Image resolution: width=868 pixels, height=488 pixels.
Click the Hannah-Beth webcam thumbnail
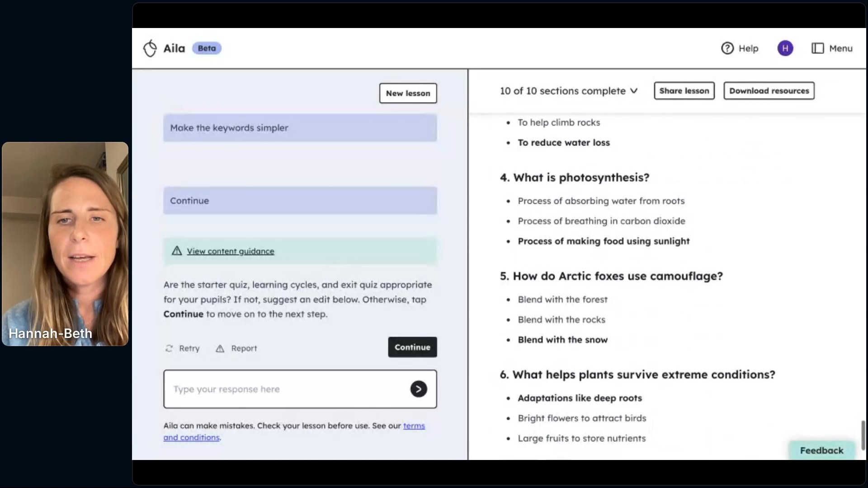(x=65, y=244)
